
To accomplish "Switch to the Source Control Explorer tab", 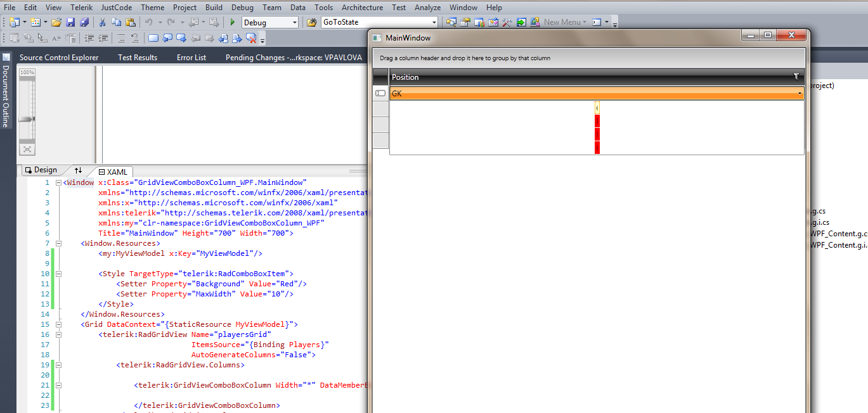I will pos(59,58).
